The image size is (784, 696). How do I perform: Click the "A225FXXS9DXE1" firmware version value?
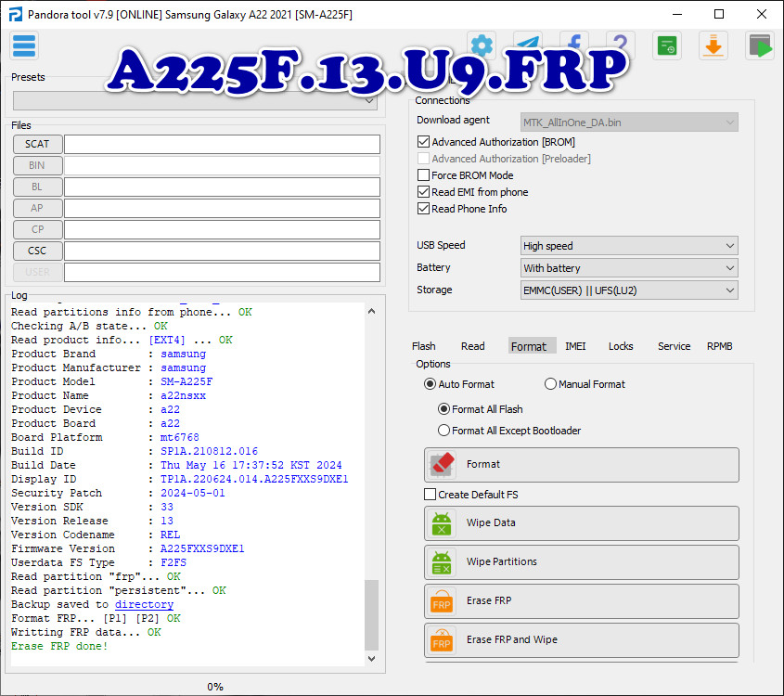202,548
